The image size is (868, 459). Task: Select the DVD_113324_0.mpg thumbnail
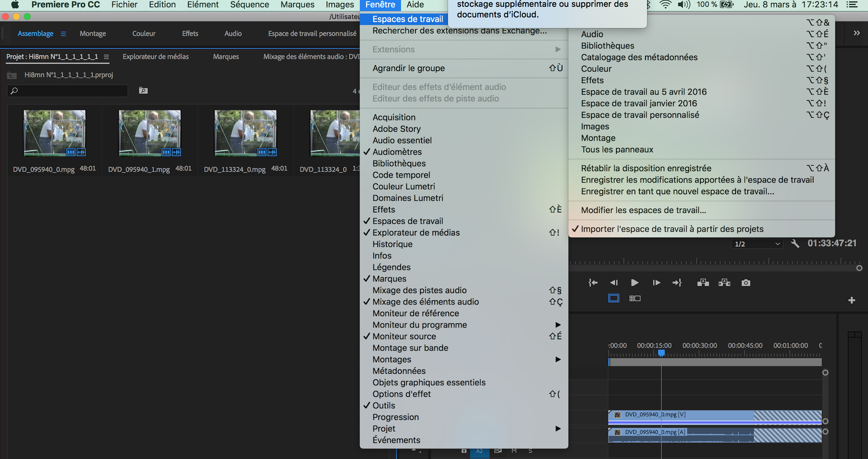246,133
